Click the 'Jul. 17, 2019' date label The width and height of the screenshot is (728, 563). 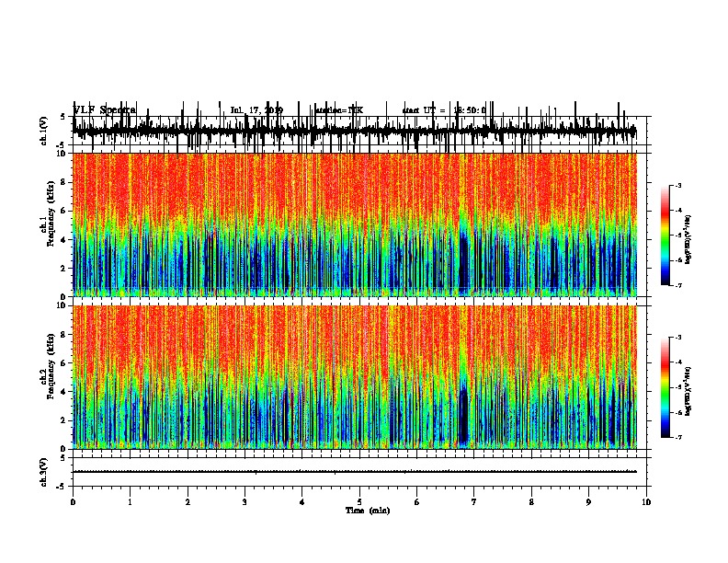(x=256, y=110)
